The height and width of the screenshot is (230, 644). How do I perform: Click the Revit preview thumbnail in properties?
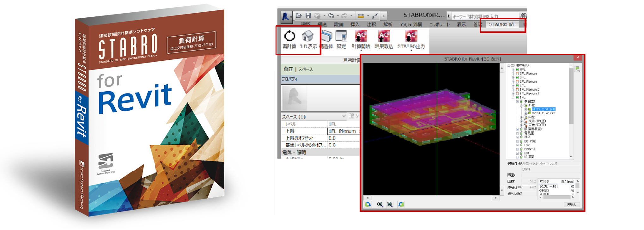tap(294, 98)
